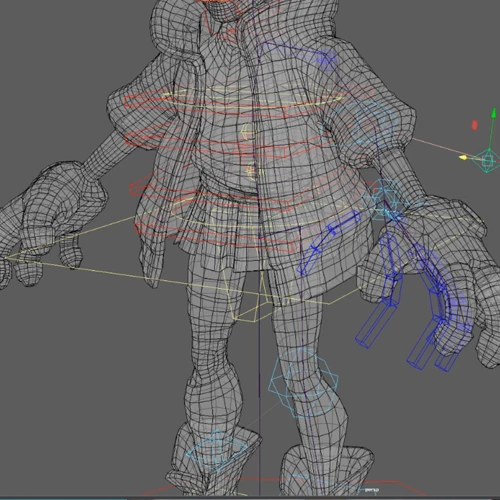Select the cyan circular knee control
The image size is (500, 500).
coord(303,383)
